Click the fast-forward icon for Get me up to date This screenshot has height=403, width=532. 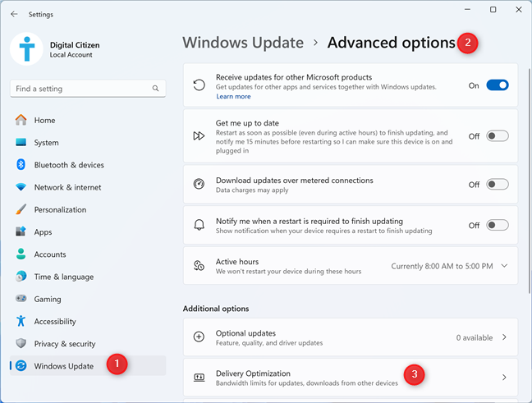tap(199, 136)
